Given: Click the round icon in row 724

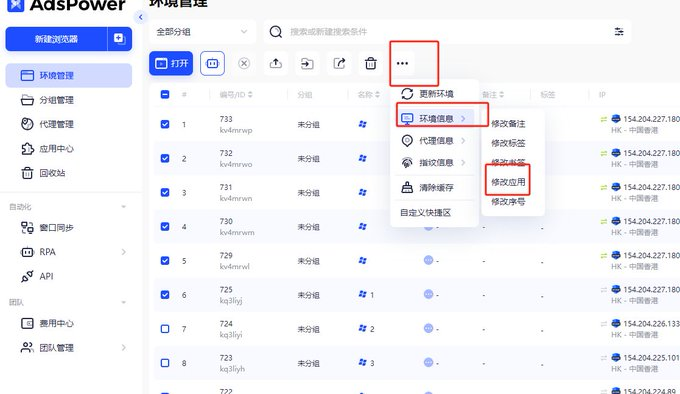Looking at the screenshot, I should pos(428,328).
